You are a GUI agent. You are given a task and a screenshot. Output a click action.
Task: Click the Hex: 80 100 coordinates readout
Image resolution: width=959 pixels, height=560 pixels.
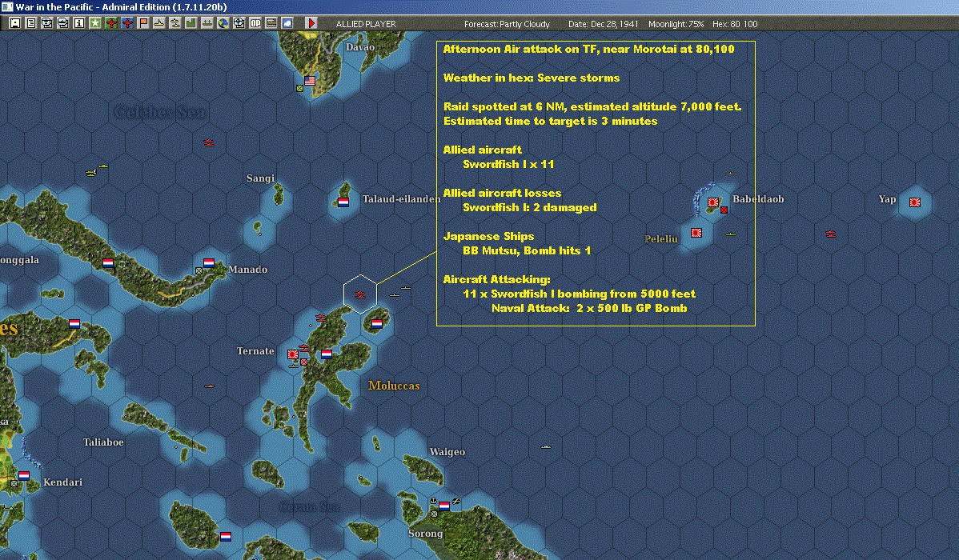[x=735, y=24]
